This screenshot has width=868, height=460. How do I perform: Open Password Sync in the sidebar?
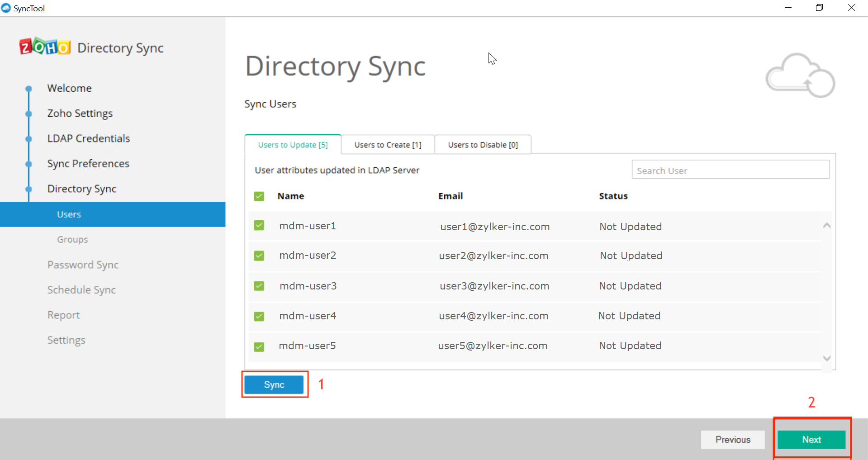coord(83,265)
